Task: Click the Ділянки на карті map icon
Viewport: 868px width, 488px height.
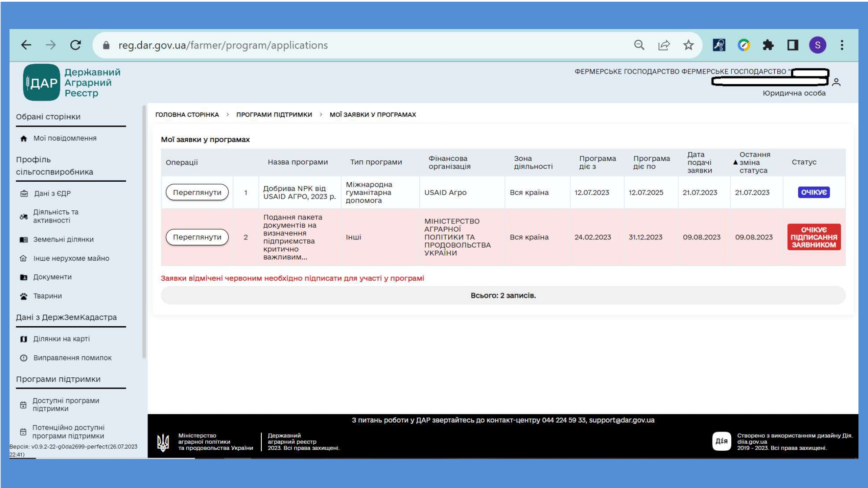Action: coord(23,339)
